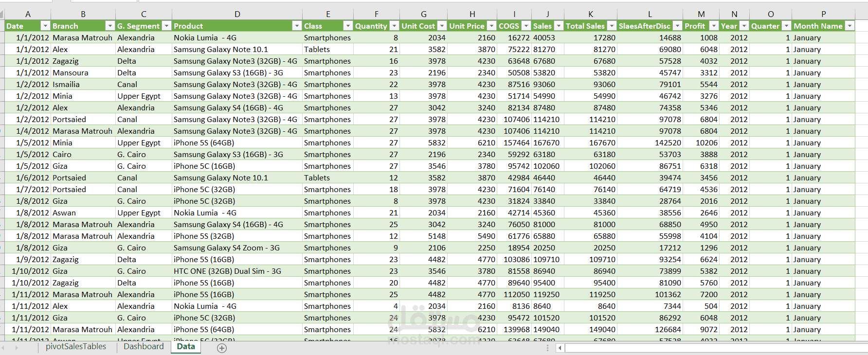
Task: Click the horizontal scrollbar left arrow
Action: [x=560, y=348]
